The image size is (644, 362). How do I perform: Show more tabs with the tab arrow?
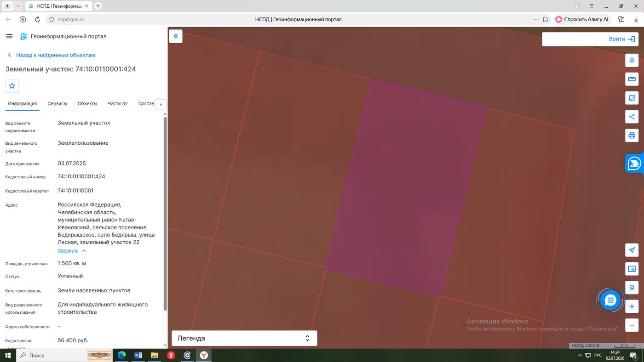pyautogui.click(x=161, y=104)
